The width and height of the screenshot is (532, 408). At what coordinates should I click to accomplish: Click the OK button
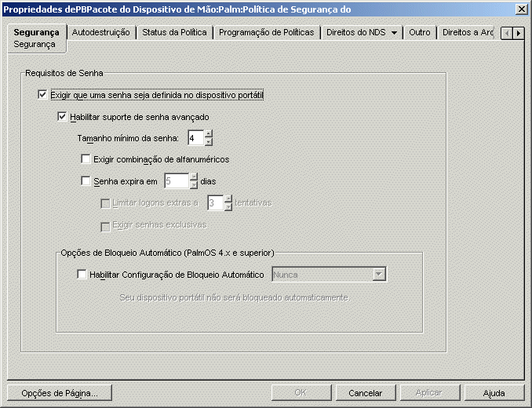point(301,393)
